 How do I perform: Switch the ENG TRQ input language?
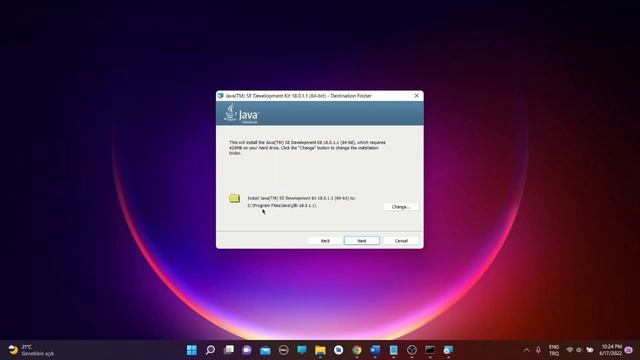click(554, 350)
